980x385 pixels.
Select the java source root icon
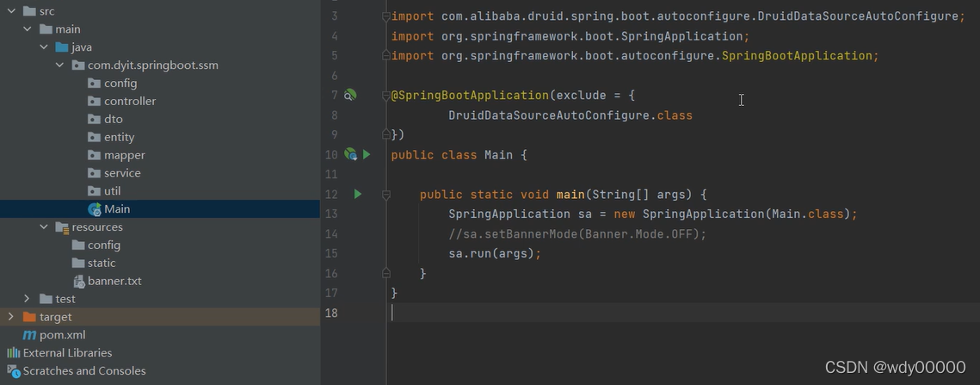(x=62, y=47)
